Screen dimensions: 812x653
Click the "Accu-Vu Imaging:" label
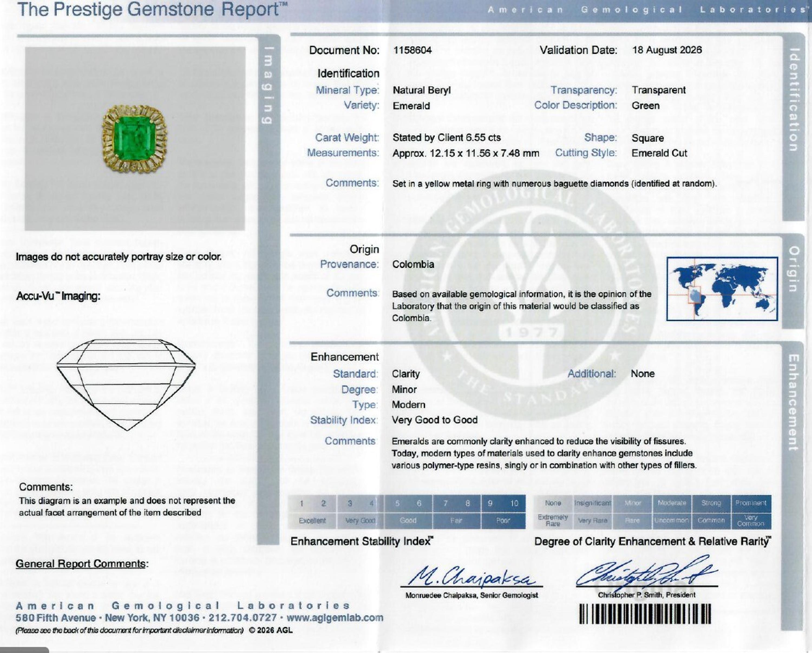coord(58,296)
